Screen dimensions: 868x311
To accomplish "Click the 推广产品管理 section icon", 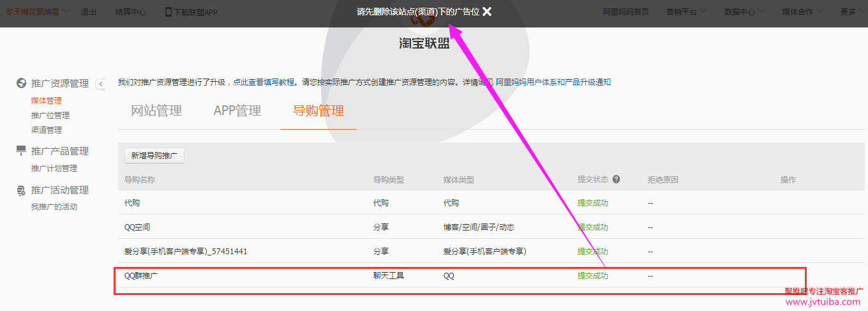I will pos(21,151).
